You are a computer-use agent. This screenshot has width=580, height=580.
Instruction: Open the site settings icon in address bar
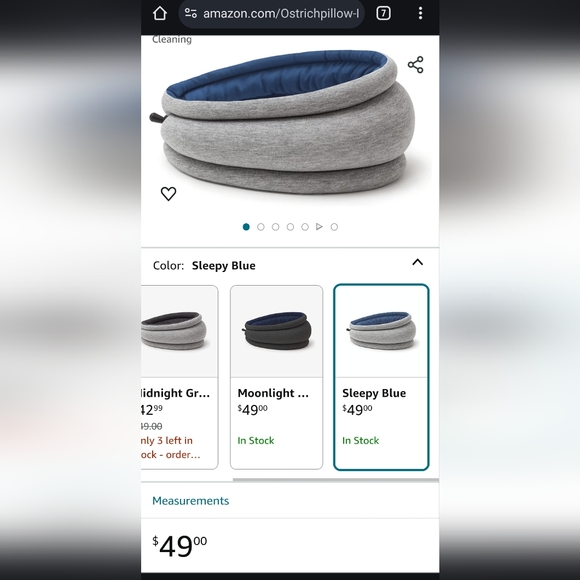click(190, 14)
